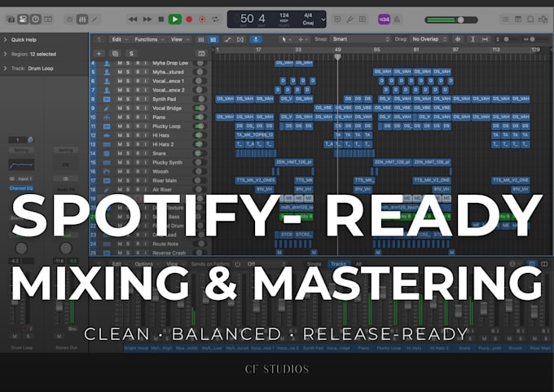Record-enable the Vocal Bridge track
554x392 pixels.
138,108
